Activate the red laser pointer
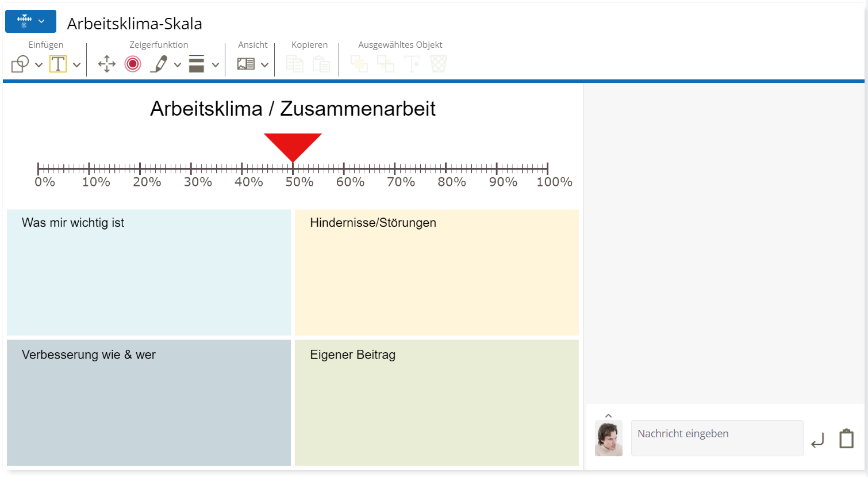Image resolution: width=868 pixels, height=477 pixels. tap(133, 64)
